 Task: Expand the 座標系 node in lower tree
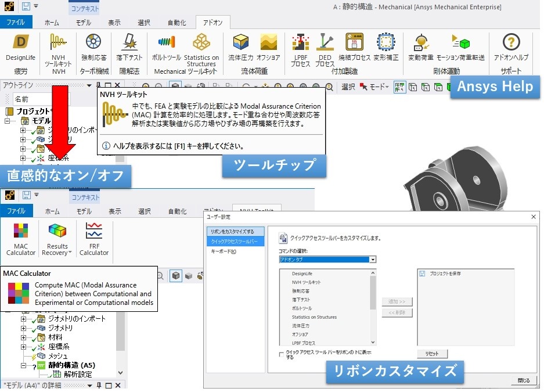pyautogui.click(x=23, y=347)
